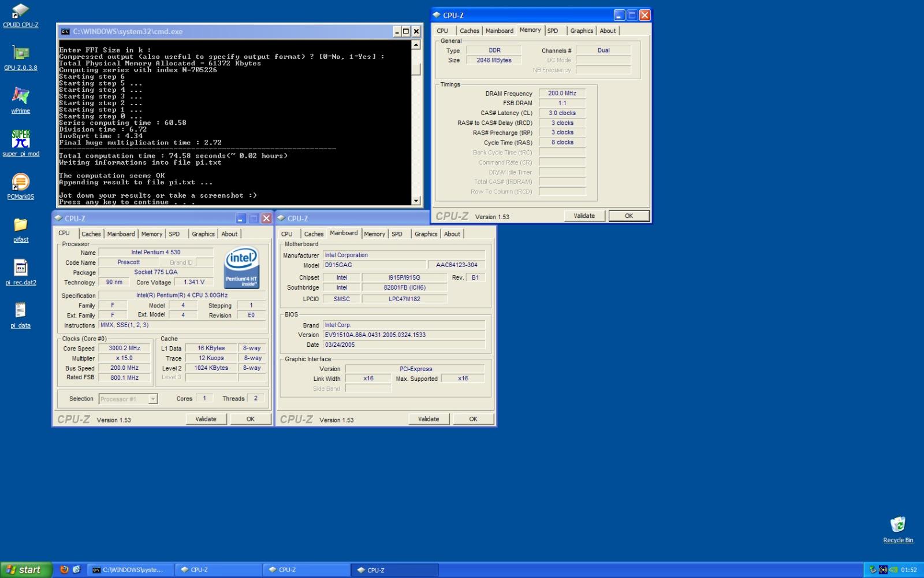Viewport: 924px width, 578px height.
Task: Click the memory size '2048 MBytes' value
Action: coord(494,60)
